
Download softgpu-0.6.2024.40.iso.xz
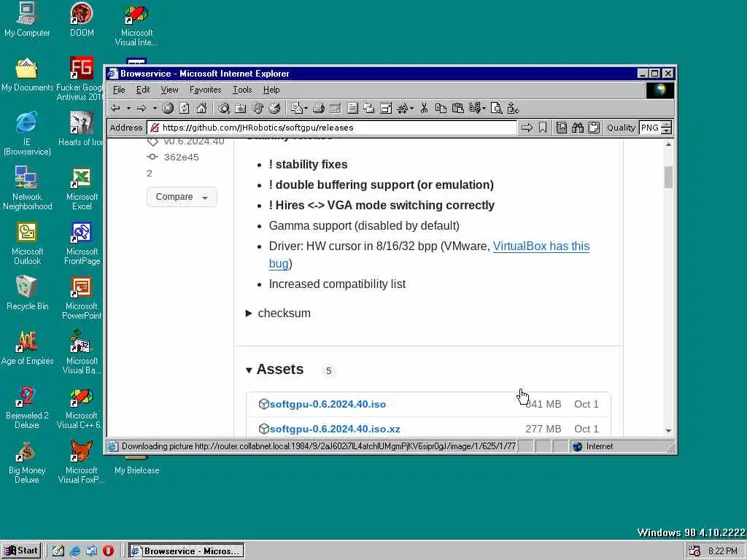[x=335, y=429]
